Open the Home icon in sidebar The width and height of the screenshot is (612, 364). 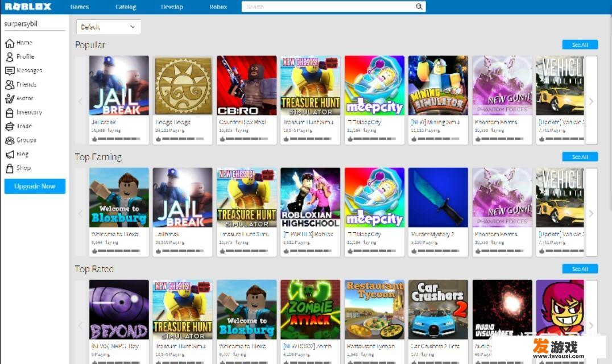(x=10, y=43)
